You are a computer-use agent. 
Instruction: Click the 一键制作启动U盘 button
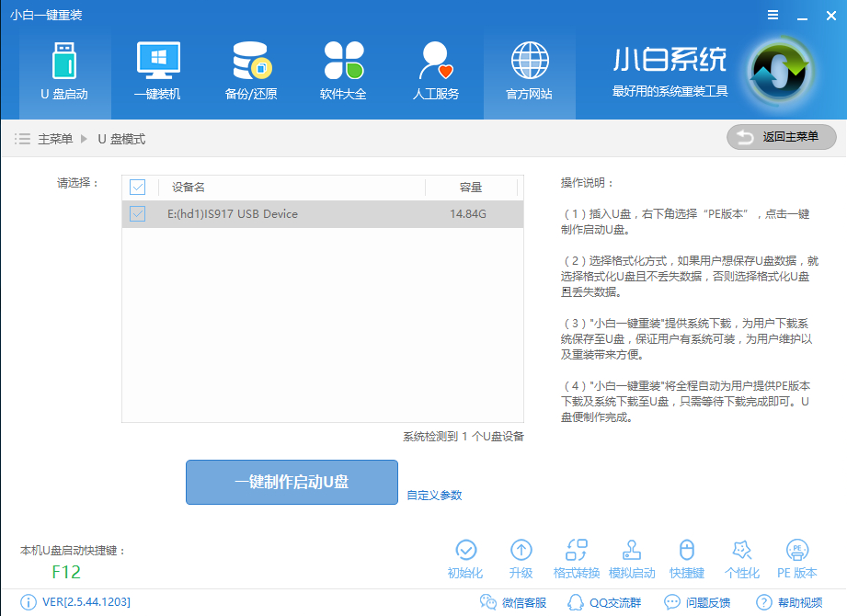pyautogui.click(x=292, y=482)
